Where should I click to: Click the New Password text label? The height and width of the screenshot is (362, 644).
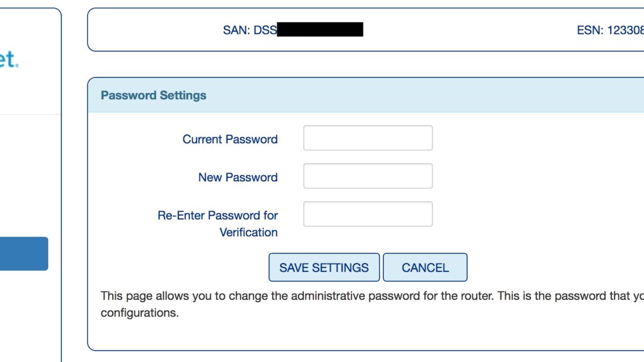[237, 177]
